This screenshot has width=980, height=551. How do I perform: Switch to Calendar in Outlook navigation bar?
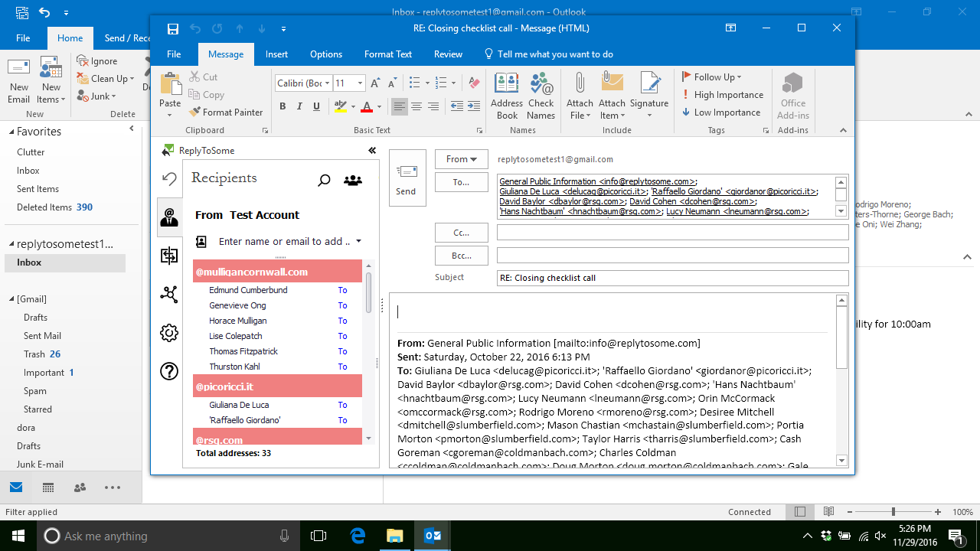pyautogui.click(x=48, y=487)
